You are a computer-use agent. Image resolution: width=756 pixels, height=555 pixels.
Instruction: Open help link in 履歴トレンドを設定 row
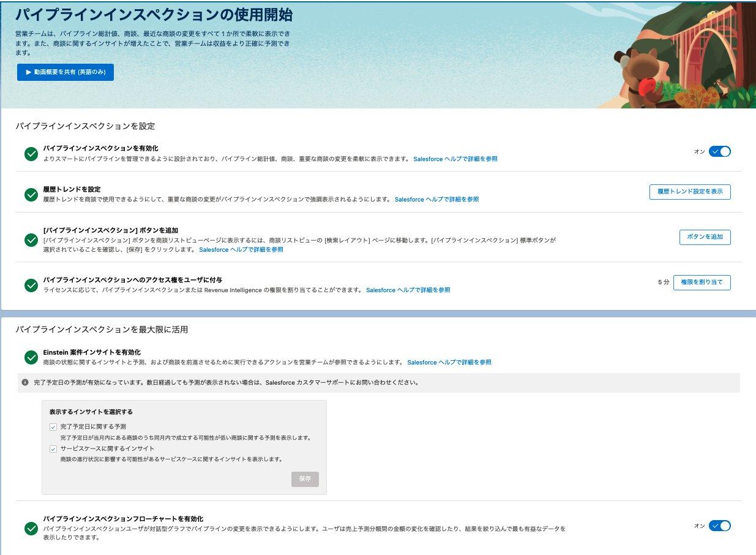436,199
